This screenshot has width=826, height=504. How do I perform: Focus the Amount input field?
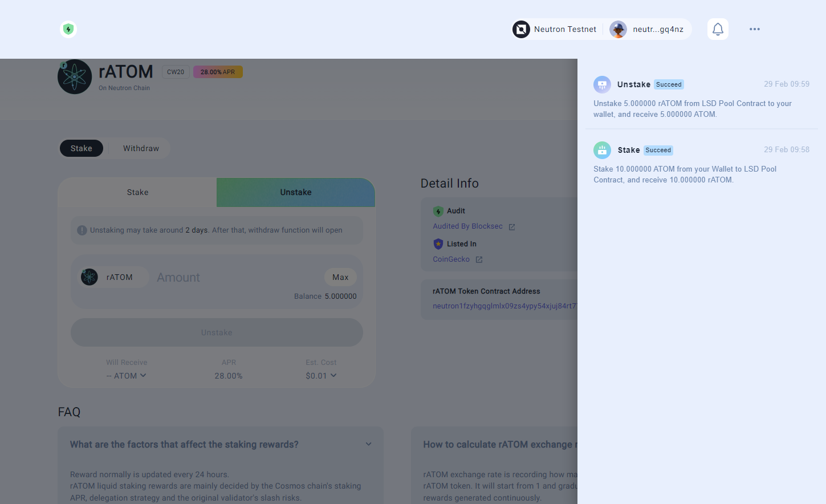click(237, 278)
